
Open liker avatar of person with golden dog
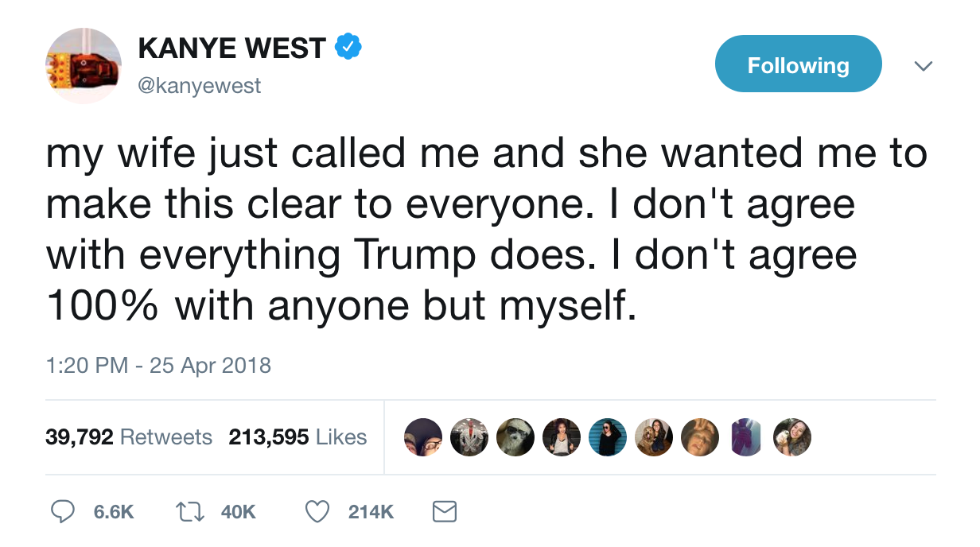point(654,437)
